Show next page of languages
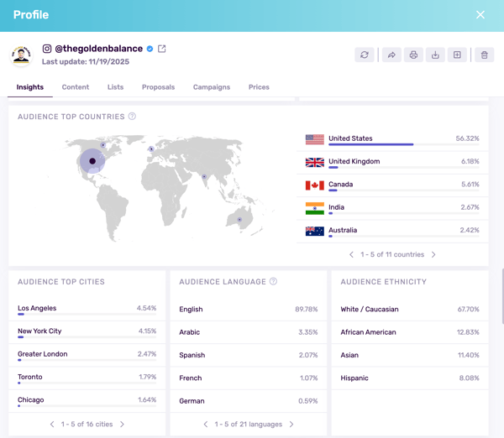This screenshot has width=504, height=438. 291,425
